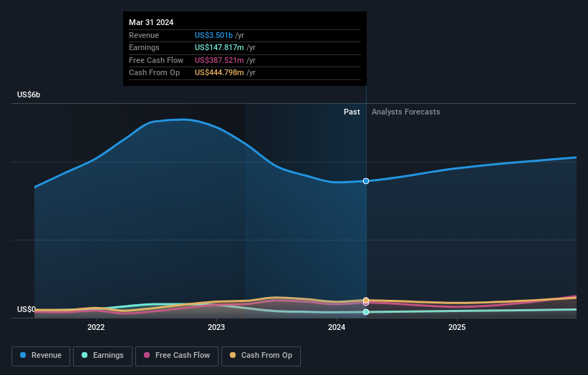Viewport: 588px width, 375px height.
Task: Click the 2024 x-axis label
Action: [337, 328]
